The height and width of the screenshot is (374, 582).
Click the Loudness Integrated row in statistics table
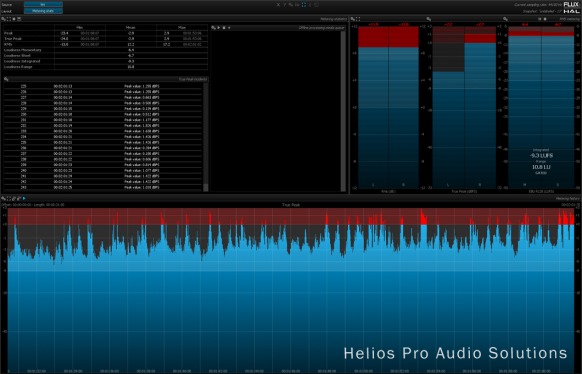coord(105,61)
